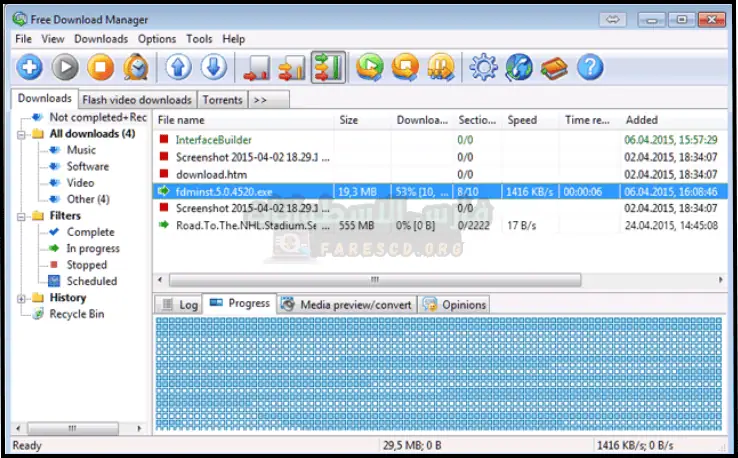738x458 pixels.
Task: Switch to the Torrents tab
Action: (x=222, y=100)
